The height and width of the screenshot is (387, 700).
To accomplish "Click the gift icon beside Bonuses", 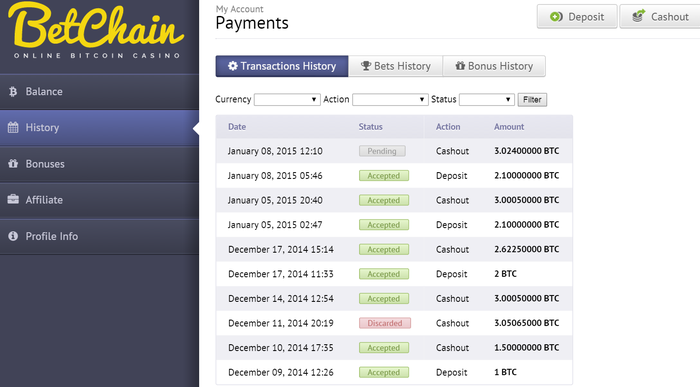I will [x=13, y=163].
